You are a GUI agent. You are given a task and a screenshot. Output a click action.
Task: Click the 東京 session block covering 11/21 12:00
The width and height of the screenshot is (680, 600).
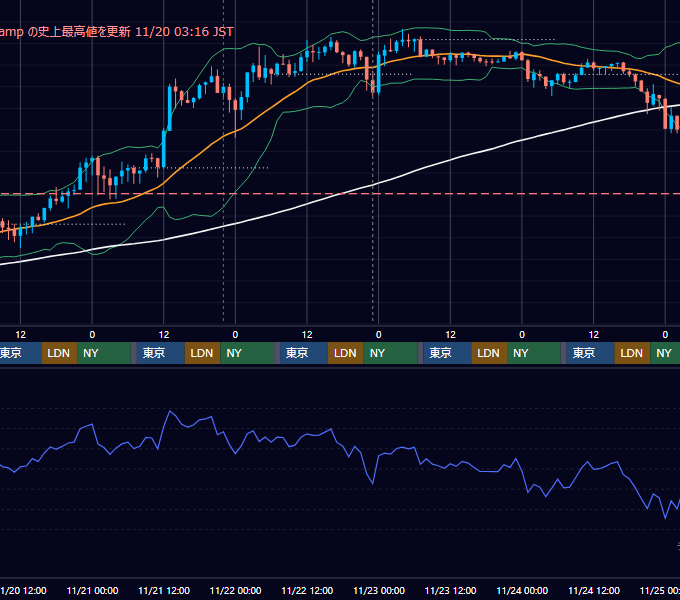coord(160,353)
